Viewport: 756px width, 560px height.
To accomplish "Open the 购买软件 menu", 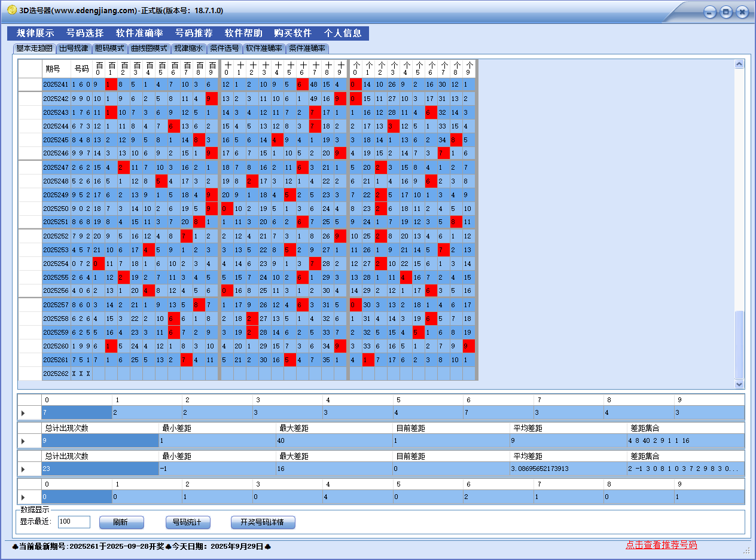I will (x=293, y=33).
